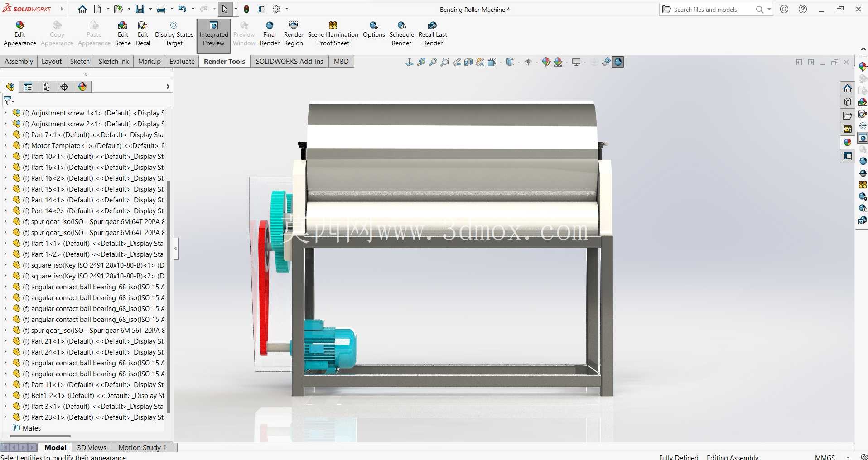Viewport: 868px width, 460px height.
Task: Click the Render Region ribbon button
Action: click(x=294, y=34)
